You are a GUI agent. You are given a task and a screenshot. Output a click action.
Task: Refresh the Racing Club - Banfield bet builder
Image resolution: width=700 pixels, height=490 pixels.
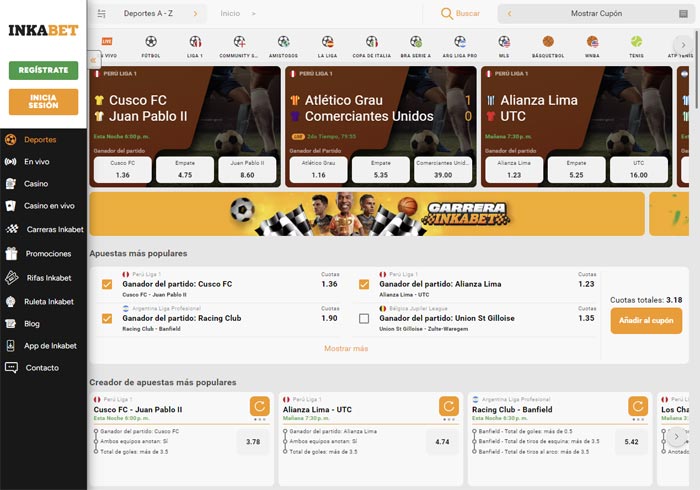[638, 406]
